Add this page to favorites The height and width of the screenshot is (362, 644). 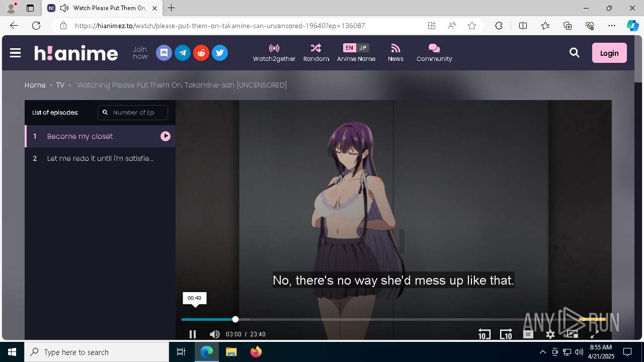click(x=472, y=26)
